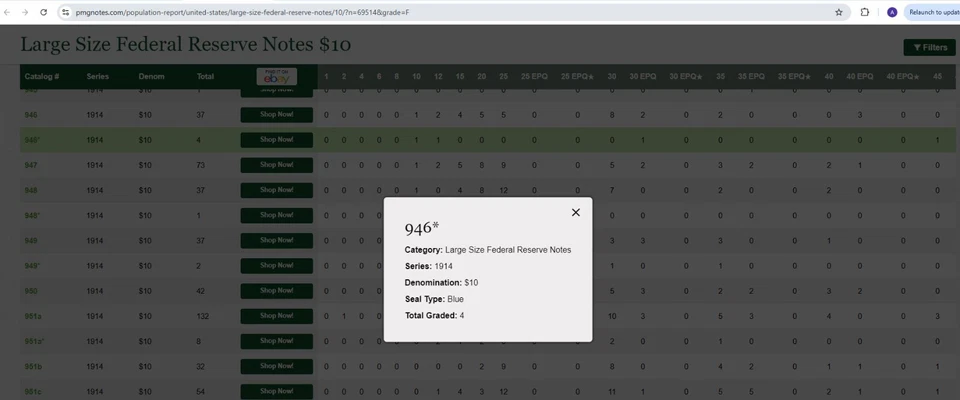Screen dimensions: 960x400
Task: Sort by Total column header
Action: pos(205,77)
